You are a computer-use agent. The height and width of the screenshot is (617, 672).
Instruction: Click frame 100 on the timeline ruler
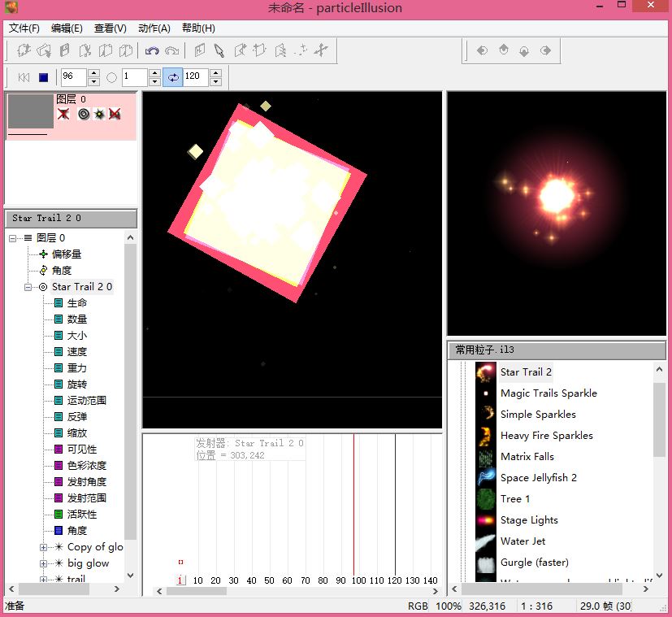[x=358, y=580]
